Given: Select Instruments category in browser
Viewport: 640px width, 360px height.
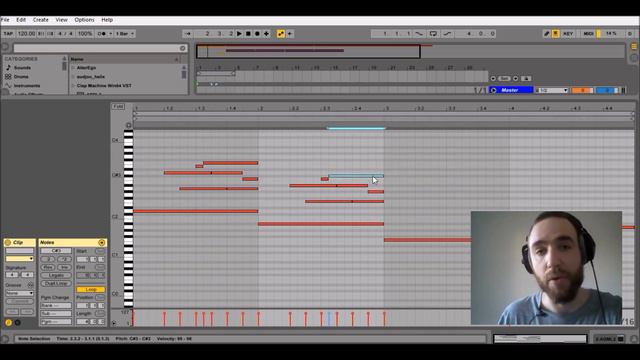Looking at the screenshot, I should point(27,86).
